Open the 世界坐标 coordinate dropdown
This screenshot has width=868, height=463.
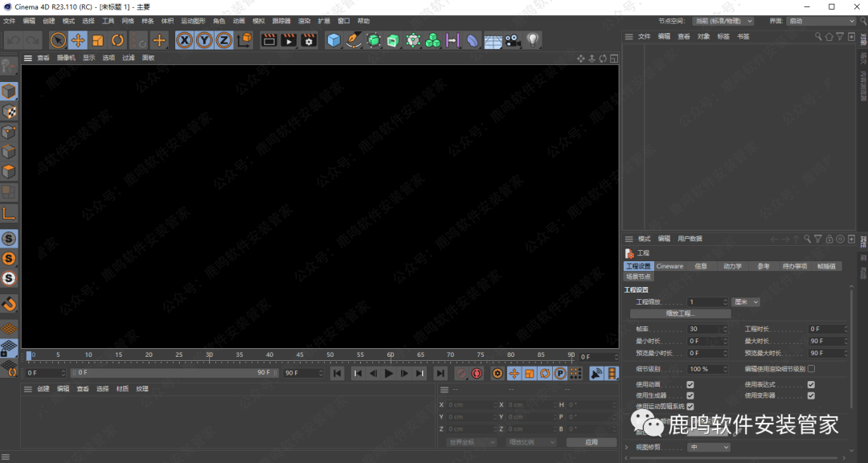coord(472,442)
